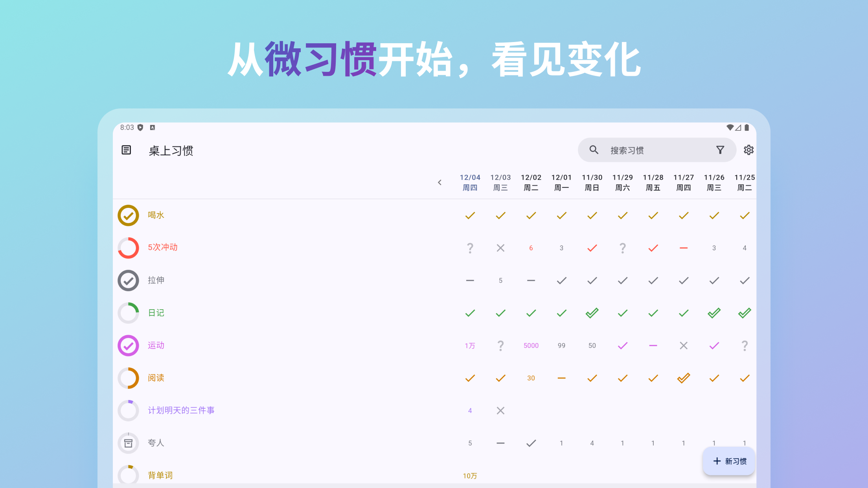868x488 pixels.
Task: Toggle 喝水 checkmark for 12/04
Action: point(470,215)
